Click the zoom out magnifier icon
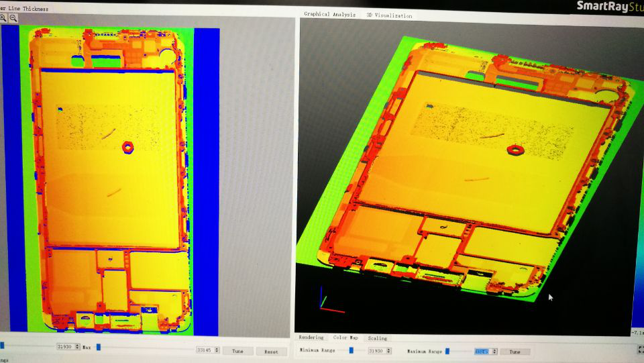The width and height of the screenshot is (644, 363). tap(13, 18)
